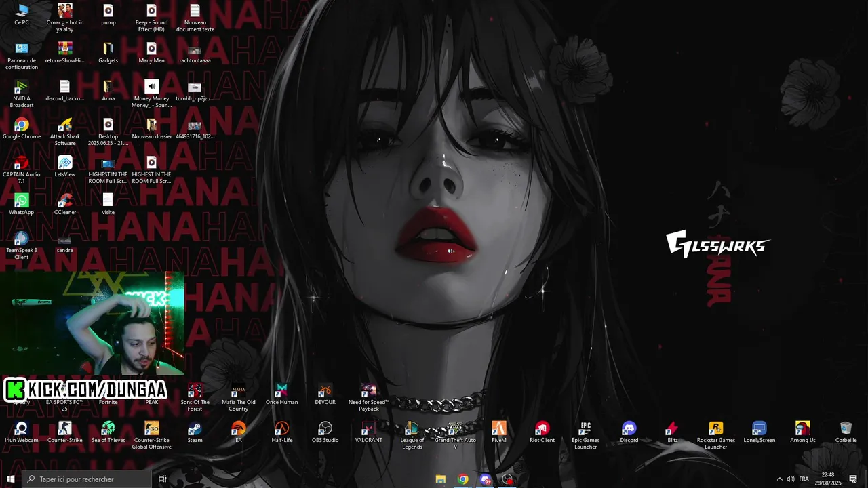Screen dimensions: 868x488
Task: Select the discord_backup file icon
Action: point(65,90)
